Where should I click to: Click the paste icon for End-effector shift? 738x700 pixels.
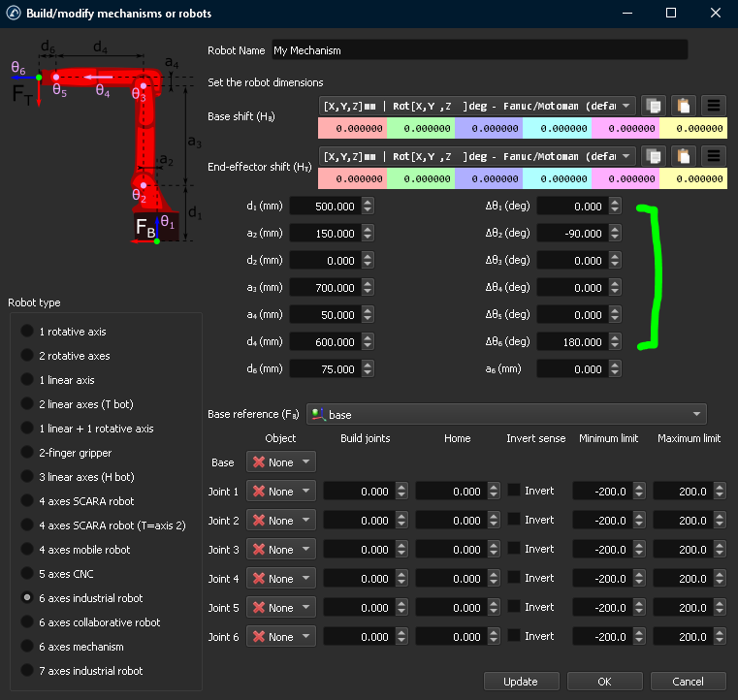coord(684,156)
